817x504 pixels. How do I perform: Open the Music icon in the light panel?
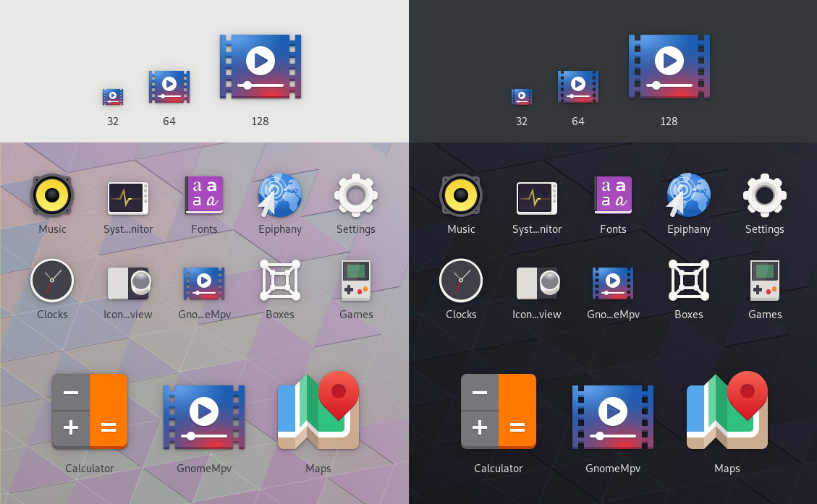pyautogui.click(x=52, y=195)
